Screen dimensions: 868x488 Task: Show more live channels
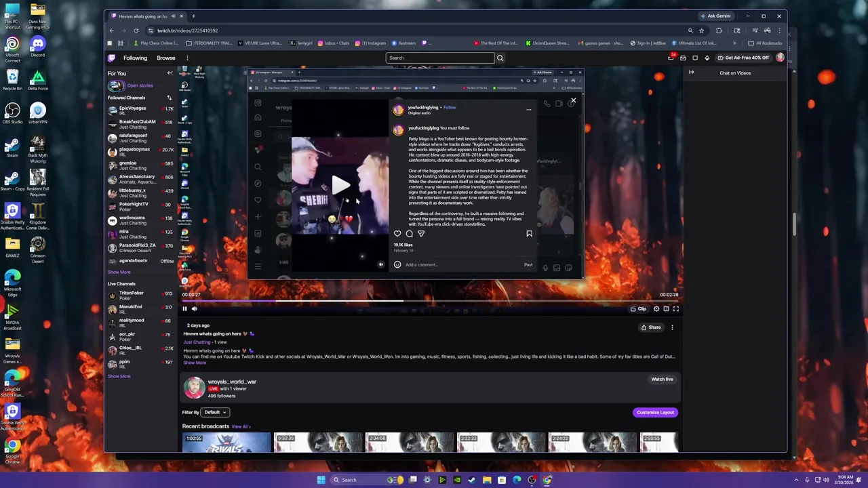tap(119, 376)
